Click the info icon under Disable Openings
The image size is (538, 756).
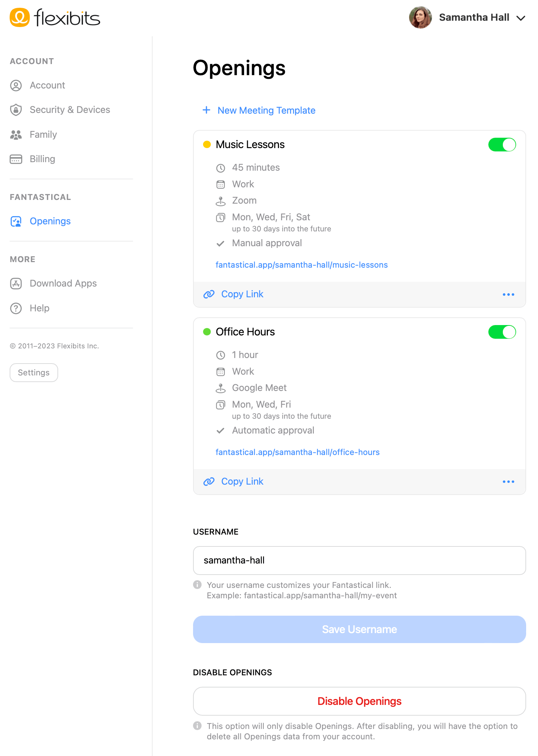(x=197, y=726)
